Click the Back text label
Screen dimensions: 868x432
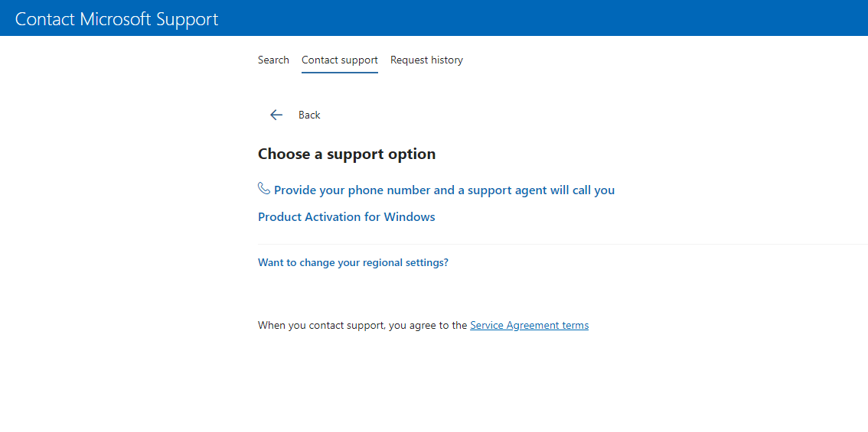[309, 115]
